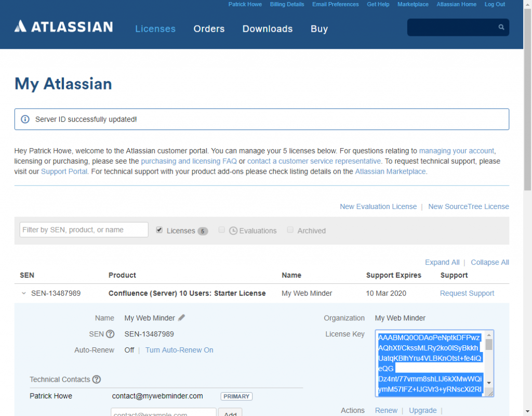
Task: Click the SEN column header
Action: click(27, 275)
